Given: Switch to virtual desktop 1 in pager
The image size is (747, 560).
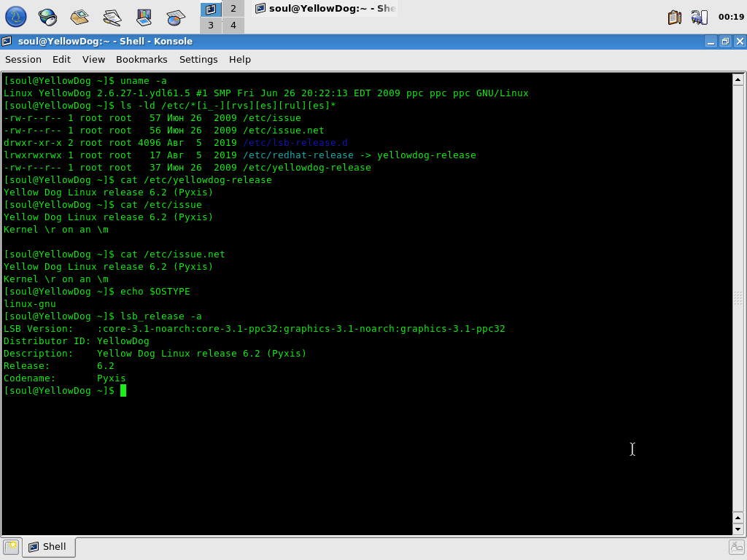Looking at the screenshot, I should tap(211, 9).
